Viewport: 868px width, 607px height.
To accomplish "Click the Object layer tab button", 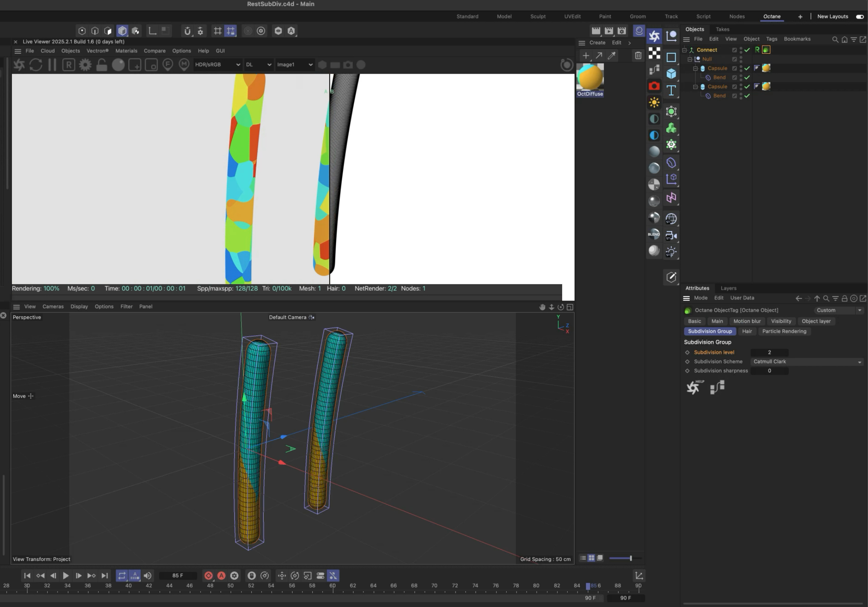I will (x=816, y=321).
